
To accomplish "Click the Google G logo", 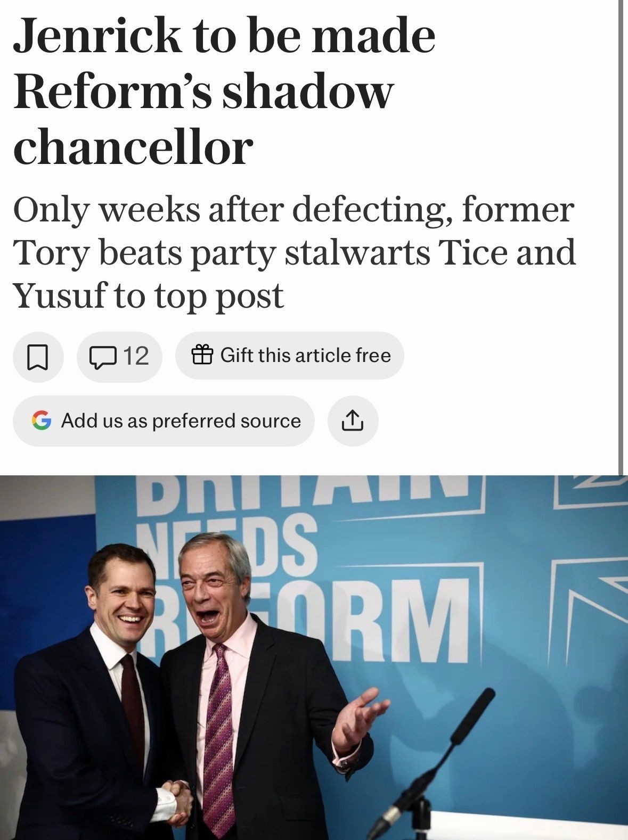I will tap(42, 421).
